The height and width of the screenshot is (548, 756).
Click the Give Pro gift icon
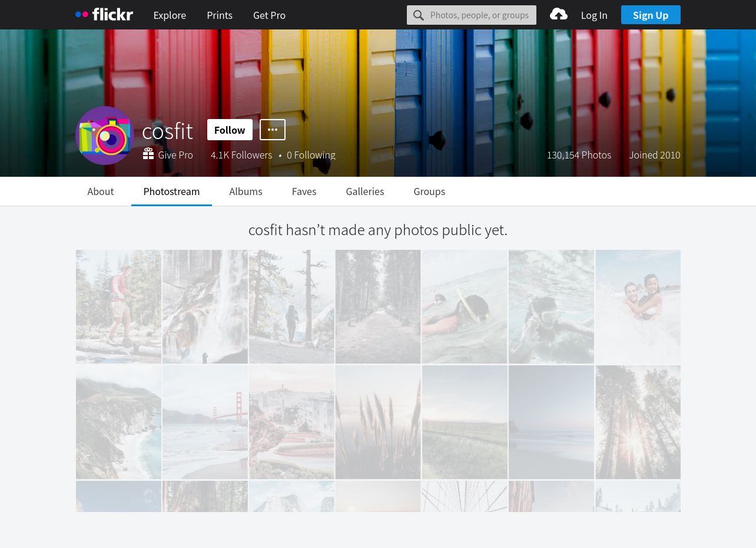coord(148,154)
